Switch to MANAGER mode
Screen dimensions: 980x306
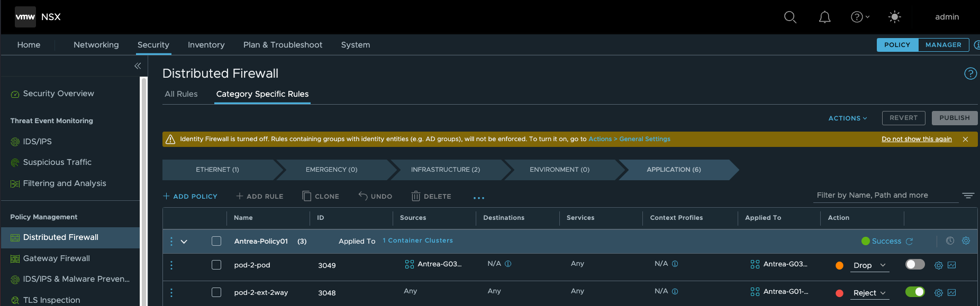coord(943,45)
